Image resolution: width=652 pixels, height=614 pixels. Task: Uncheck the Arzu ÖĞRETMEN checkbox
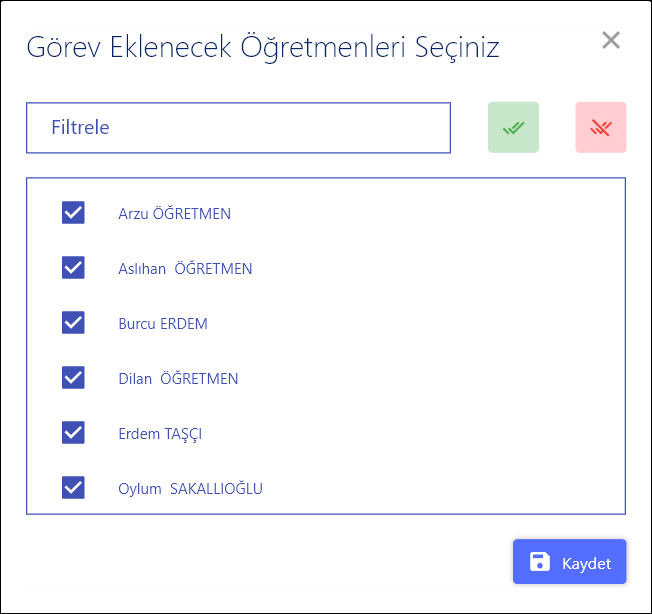tap(73, 213)
